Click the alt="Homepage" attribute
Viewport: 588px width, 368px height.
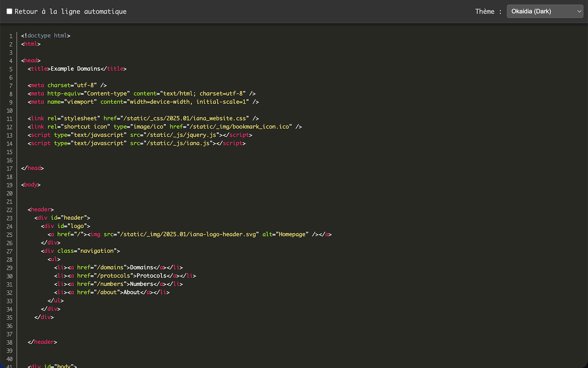[x=285, y=234]
